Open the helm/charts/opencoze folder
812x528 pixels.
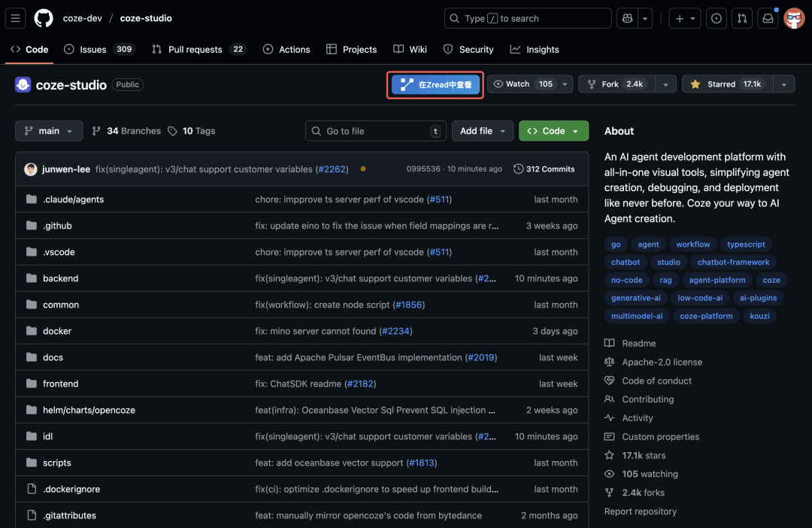89,410
